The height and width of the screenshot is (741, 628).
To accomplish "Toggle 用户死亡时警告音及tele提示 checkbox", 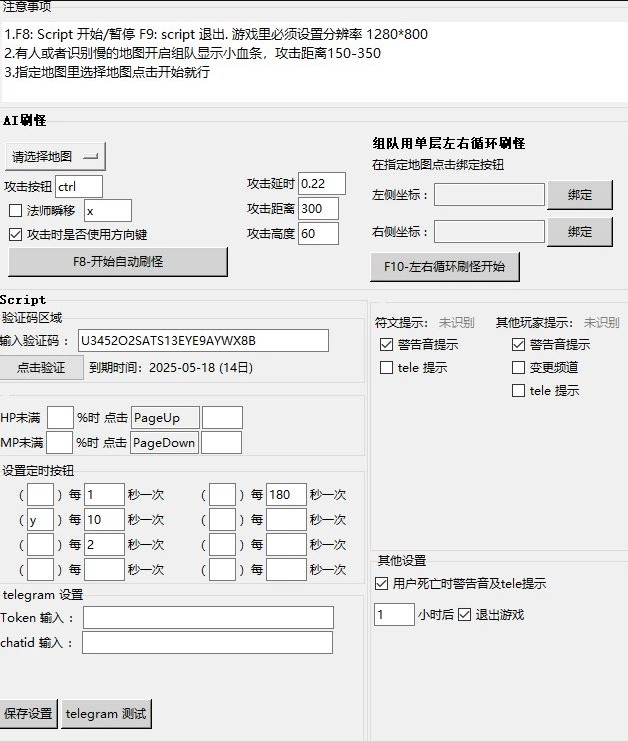I will (381, 584).
